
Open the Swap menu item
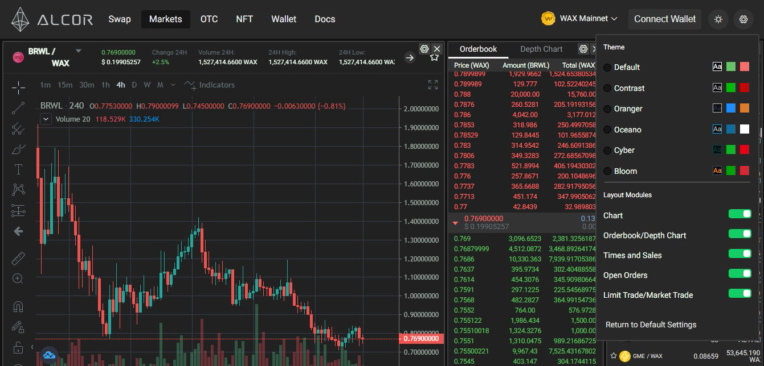click(119, 19)
